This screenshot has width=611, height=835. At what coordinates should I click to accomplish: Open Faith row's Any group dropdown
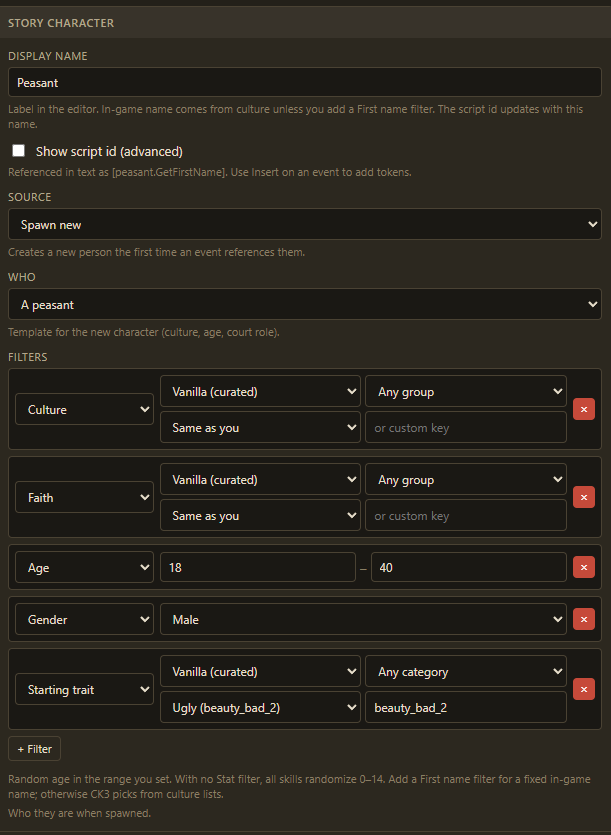(x=466, y=479)
